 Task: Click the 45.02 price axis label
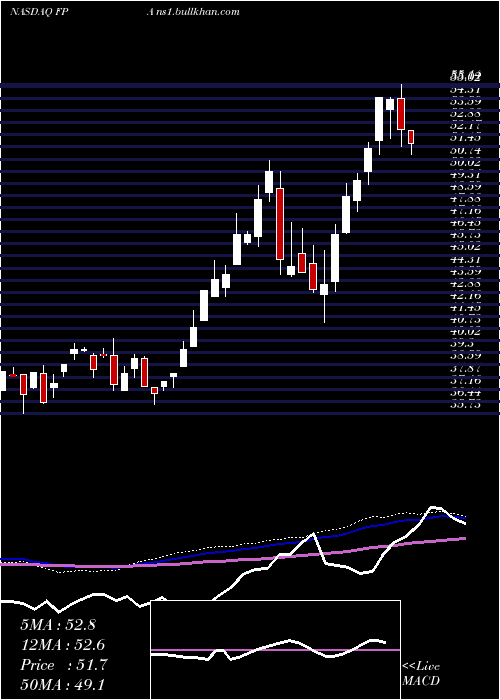(x=465, y=247)
